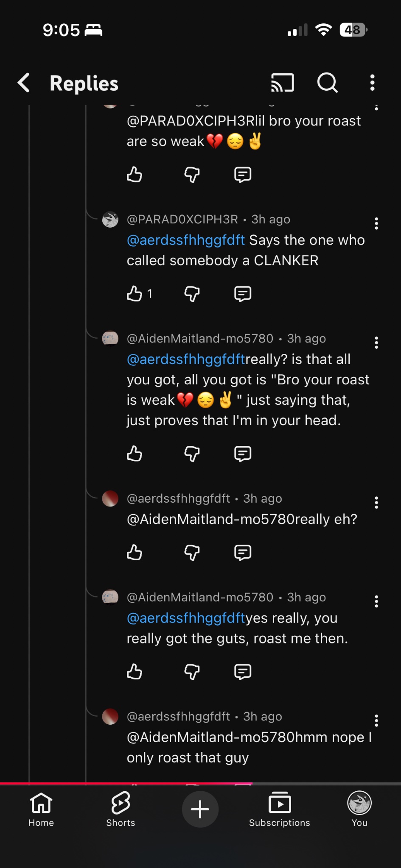This screenshot has height=868, width=401.
Task: Open options for PARADOXCIPH3R's comment
Action: (x=376, y=223)
